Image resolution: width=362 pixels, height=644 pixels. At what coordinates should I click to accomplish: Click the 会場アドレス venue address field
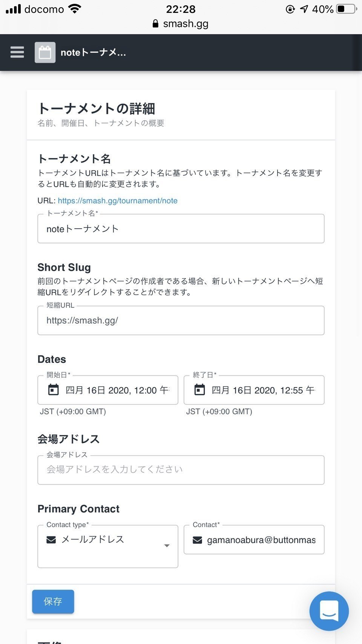click(x=181, y=470)
